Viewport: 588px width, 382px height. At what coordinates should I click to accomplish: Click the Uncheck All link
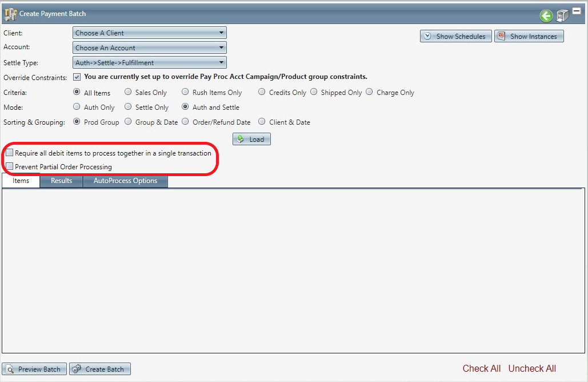532,368
